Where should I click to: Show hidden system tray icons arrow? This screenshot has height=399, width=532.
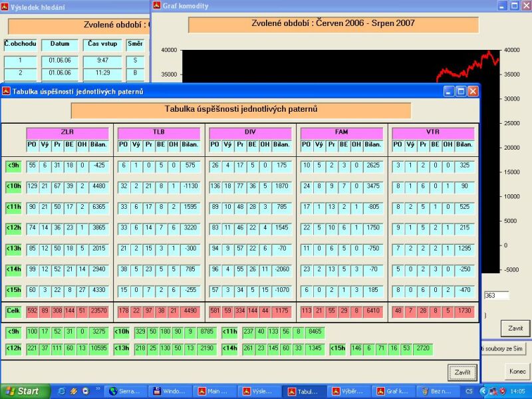pyautogui.click(x=483, y=391)
